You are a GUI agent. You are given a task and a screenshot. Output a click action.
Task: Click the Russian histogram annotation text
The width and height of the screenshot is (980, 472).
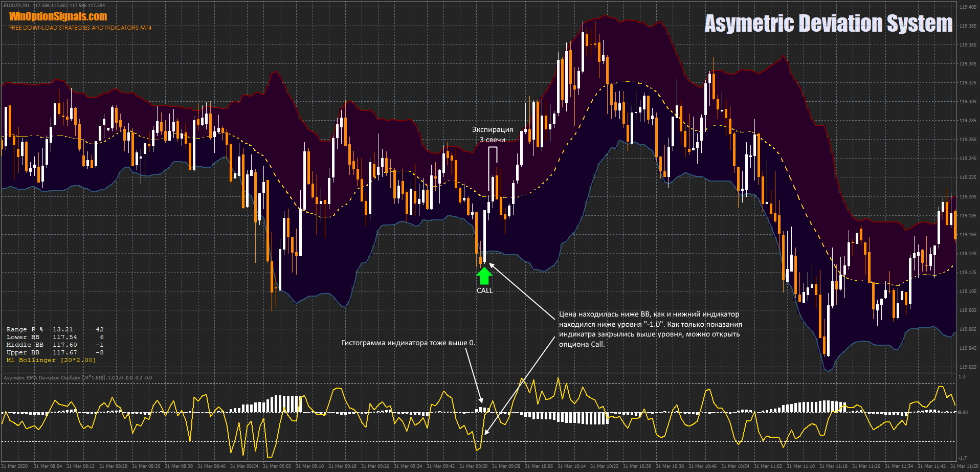(408, 343)
